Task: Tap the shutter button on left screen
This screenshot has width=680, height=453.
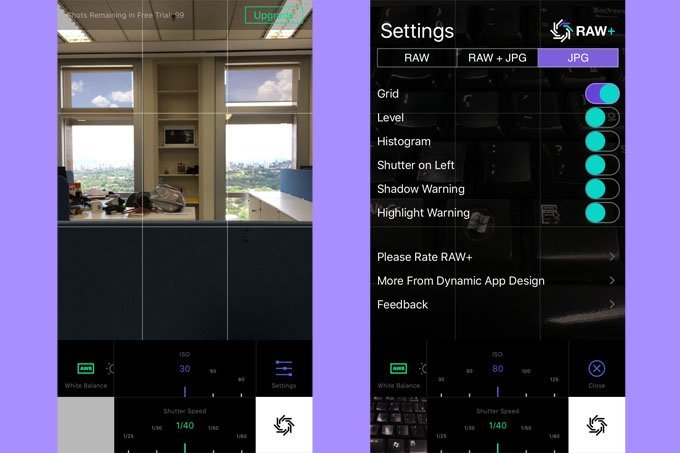Action: click(x=284, y=424)
